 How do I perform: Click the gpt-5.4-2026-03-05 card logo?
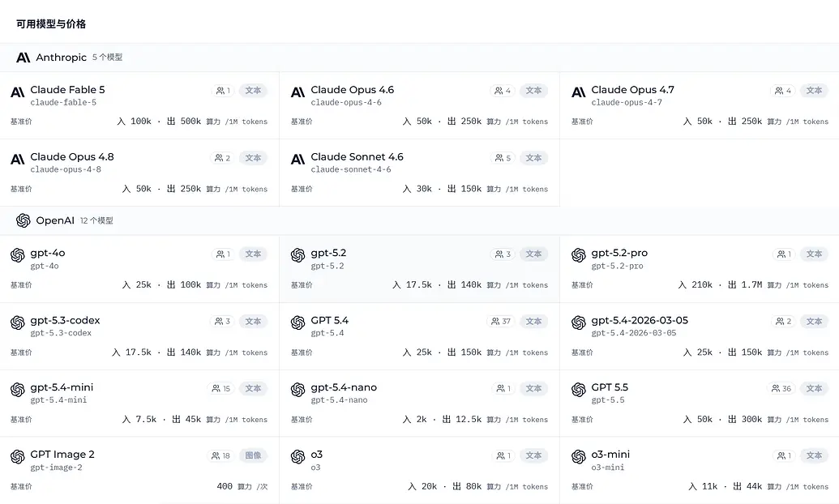tap(579, 323)
